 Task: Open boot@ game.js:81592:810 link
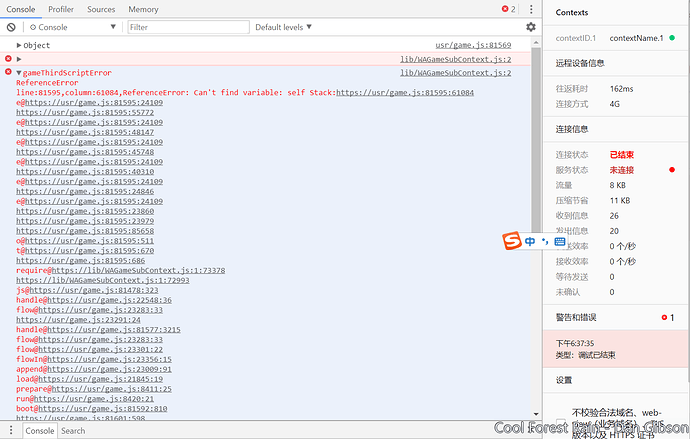(x=103, y=409)
